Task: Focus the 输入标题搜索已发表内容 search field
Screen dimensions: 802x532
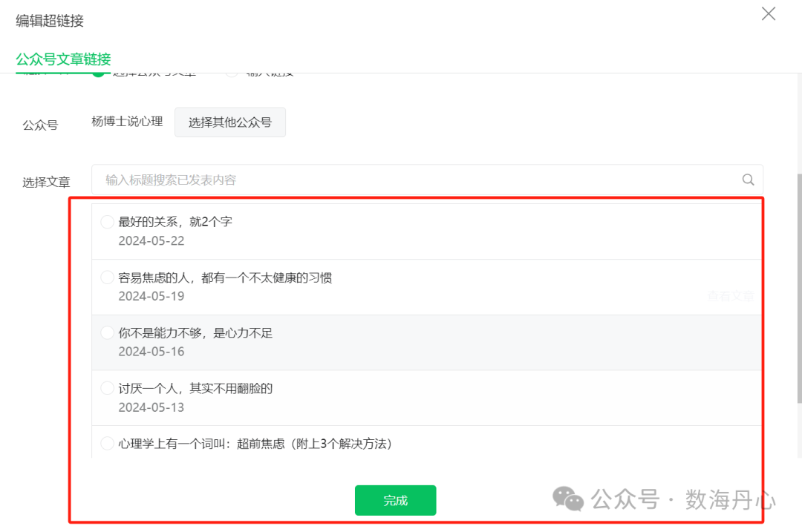Action: (427, 180)
